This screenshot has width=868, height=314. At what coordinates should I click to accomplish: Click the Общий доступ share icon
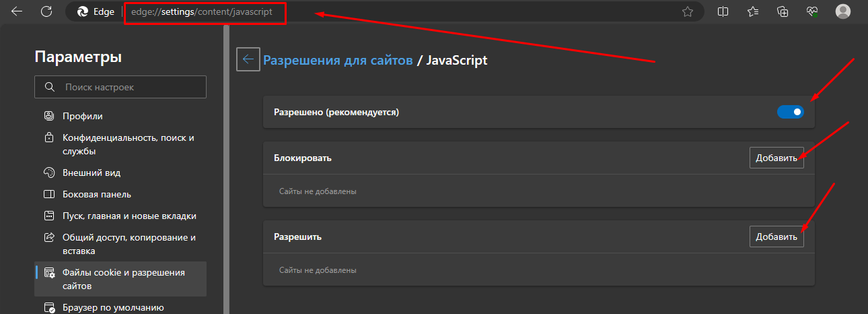coord(48,237)
